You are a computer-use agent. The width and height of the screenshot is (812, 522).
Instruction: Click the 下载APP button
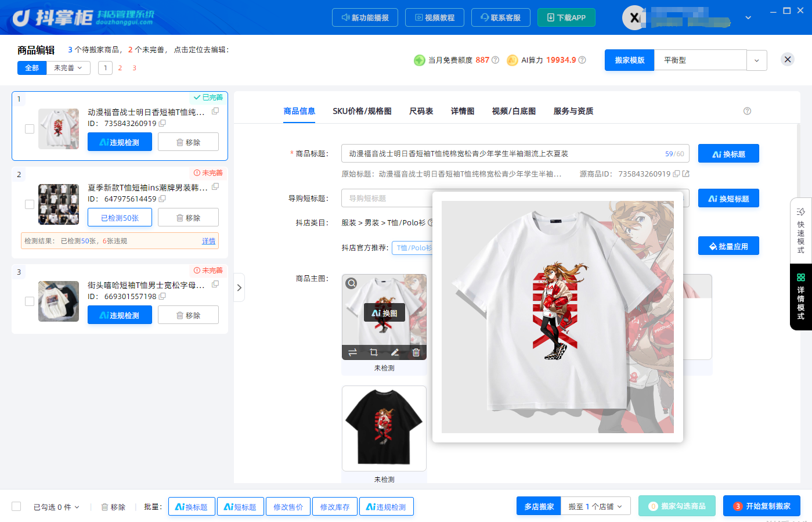pyautogui.click(x=566, y=17)
